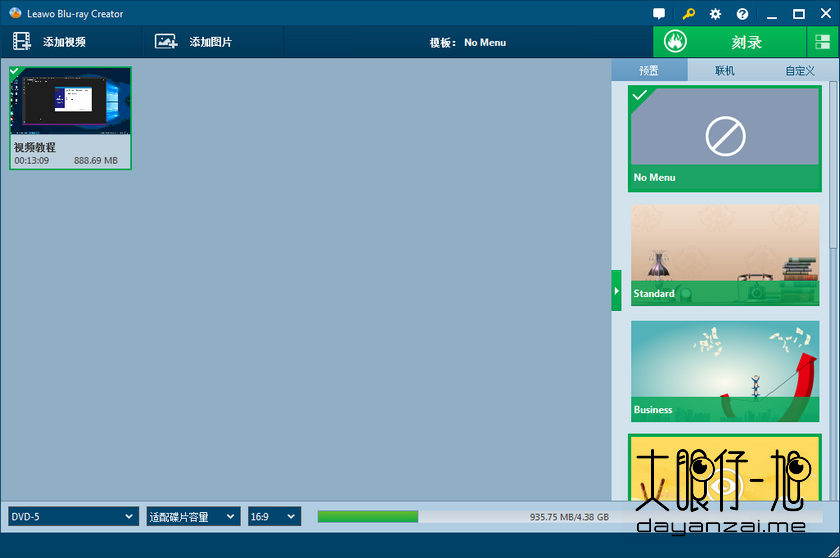Open the DVD-5 disc type dropdown
Screen dimensions: 840x558
click(73, 516)
